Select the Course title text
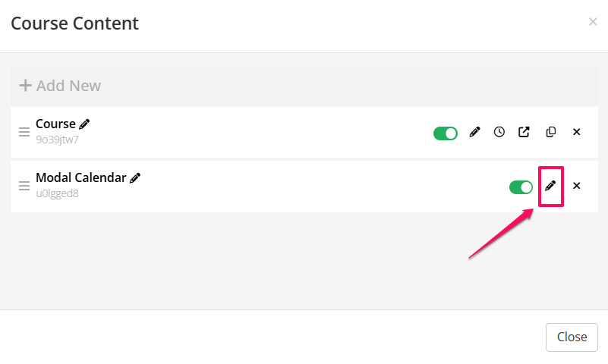Viewport: 608px width, 364px height. click(x=55, y=124)
